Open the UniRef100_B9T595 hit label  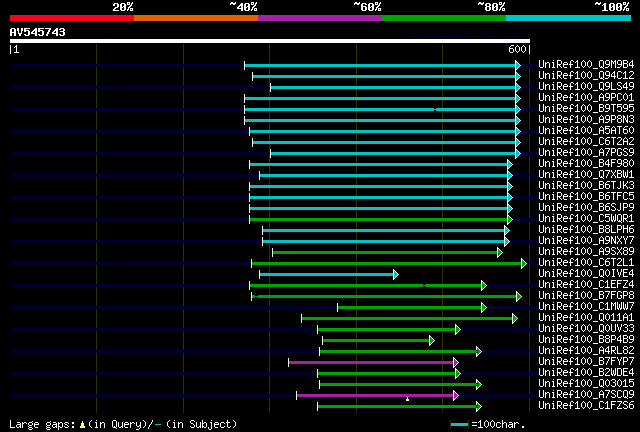[586, 108]
